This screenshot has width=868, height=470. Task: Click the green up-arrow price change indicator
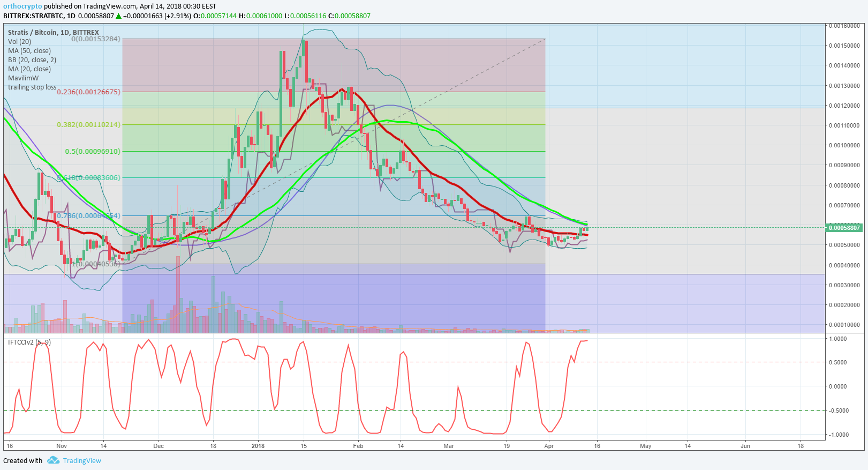coord(118,16)
